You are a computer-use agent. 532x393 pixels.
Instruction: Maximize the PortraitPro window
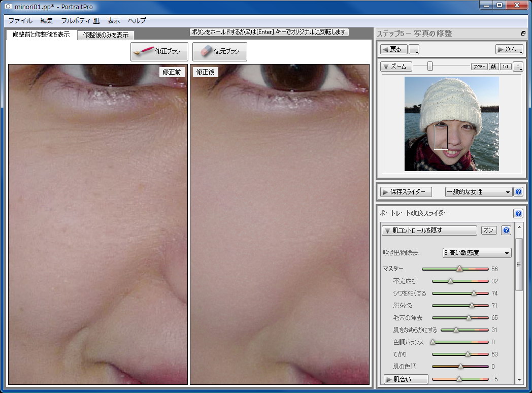[x=500, y=5]
